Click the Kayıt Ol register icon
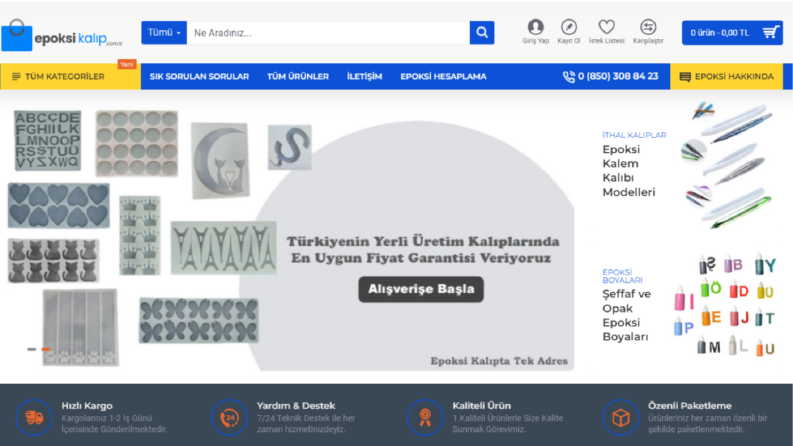The width and height of the screenshot is (793, 446). 569,27
